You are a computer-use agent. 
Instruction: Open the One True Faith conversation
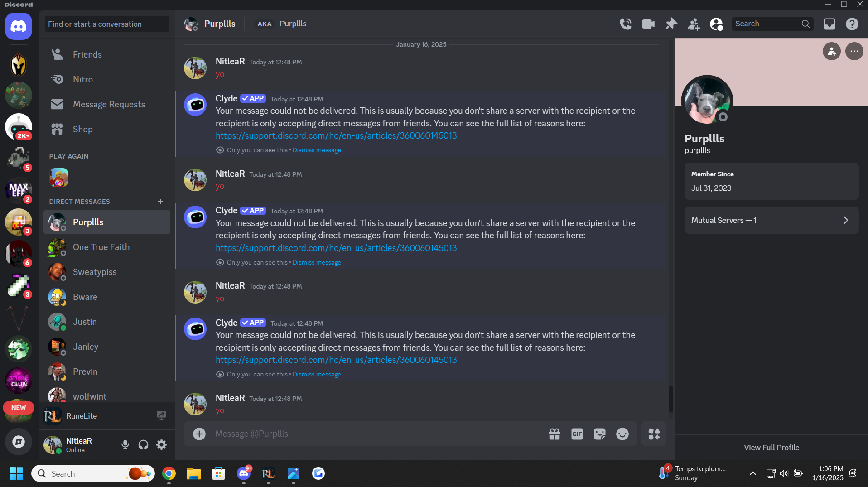coord(107,247)
